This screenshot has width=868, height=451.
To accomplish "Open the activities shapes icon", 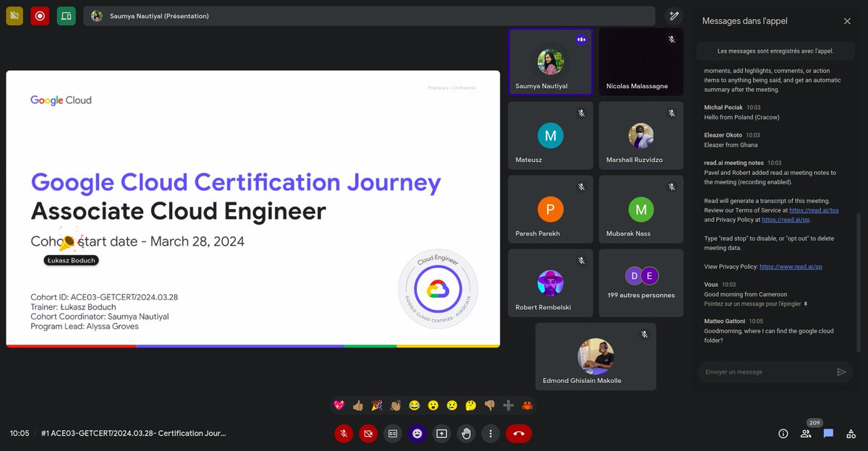I will (851, 434).
